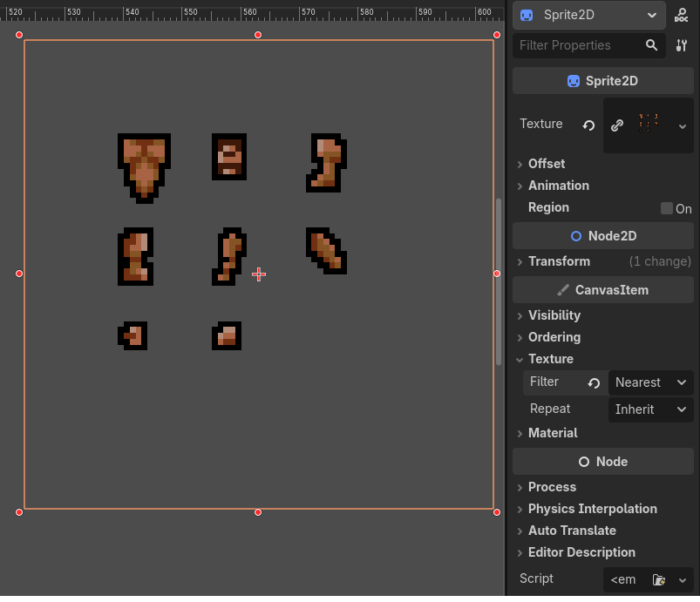Screen dimensions: 700x602
Task: Click the search magnifier in Filter Properties
Action: [x=651, y=45]
